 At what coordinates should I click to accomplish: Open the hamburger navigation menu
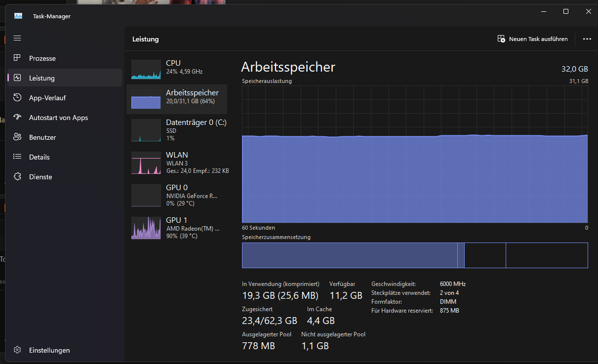point(17,38)
